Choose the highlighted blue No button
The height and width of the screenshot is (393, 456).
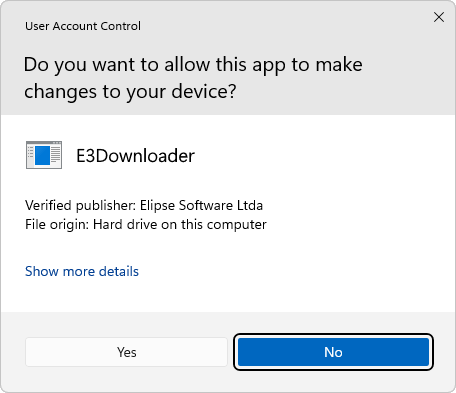tap(333, 352)
